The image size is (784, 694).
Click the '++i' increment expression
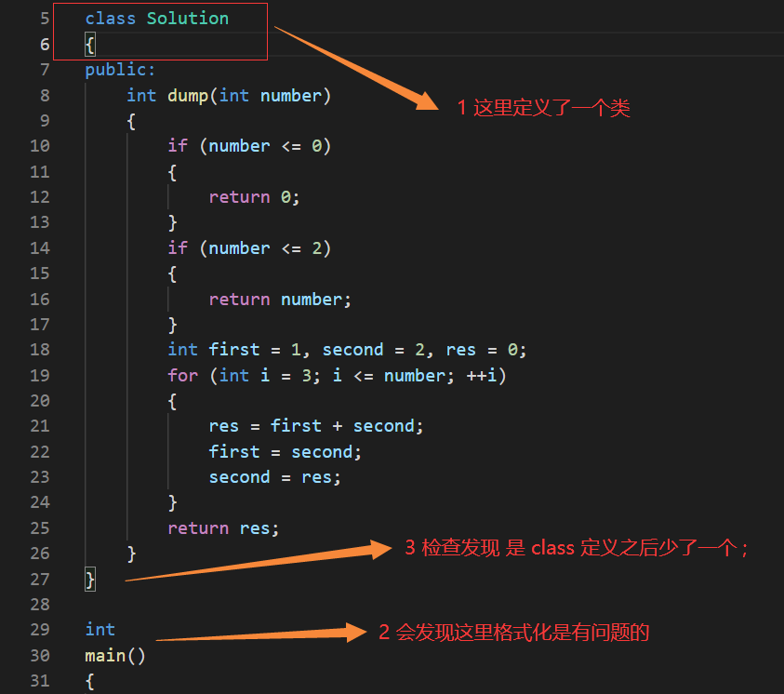[481, 376]
